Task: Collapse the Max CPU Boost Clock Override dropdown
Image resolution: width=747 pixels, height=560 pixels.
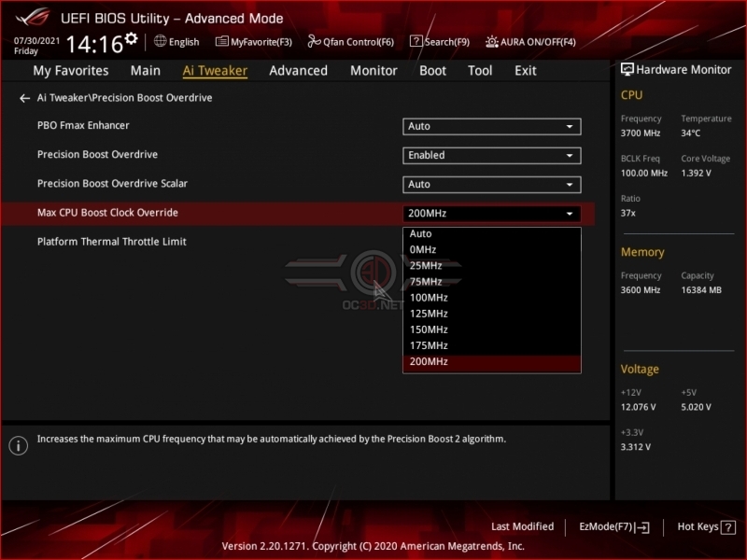Action: pyautogui.click(x=492, y=214)
